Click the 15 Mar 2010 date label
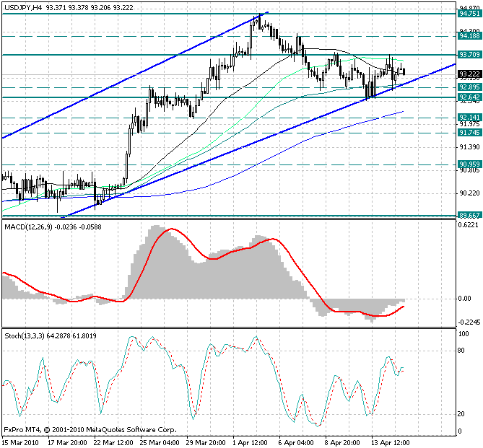Screen dimensions: 483x448 20,443
